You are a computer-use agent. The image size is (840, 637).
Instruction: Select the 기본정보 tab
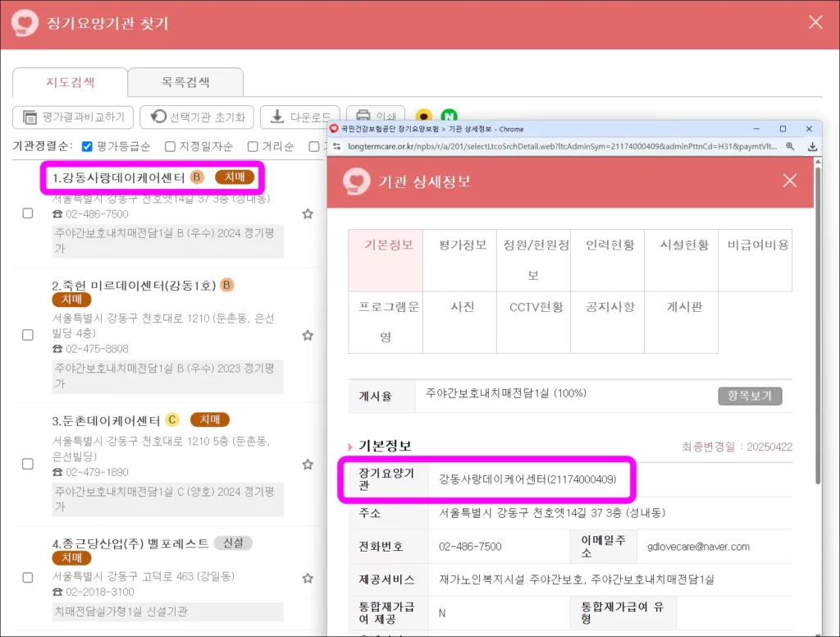[386, 260]
